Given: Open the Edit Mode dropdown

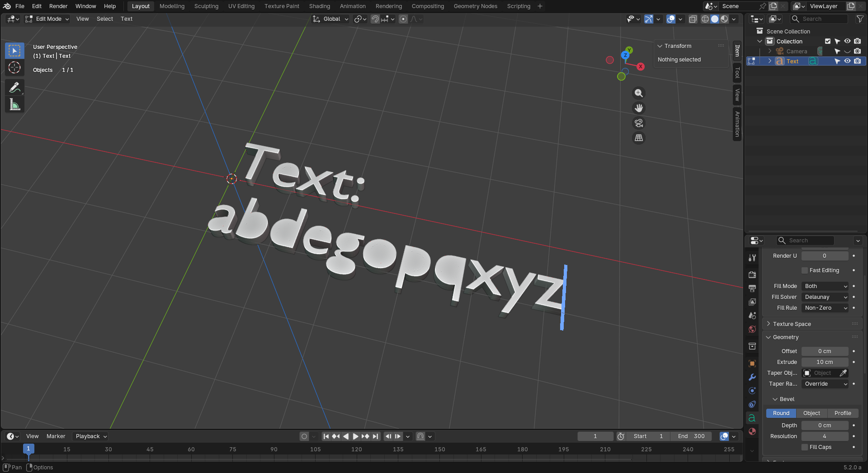Looking at the screenshot, I should [x=47, y=19].
